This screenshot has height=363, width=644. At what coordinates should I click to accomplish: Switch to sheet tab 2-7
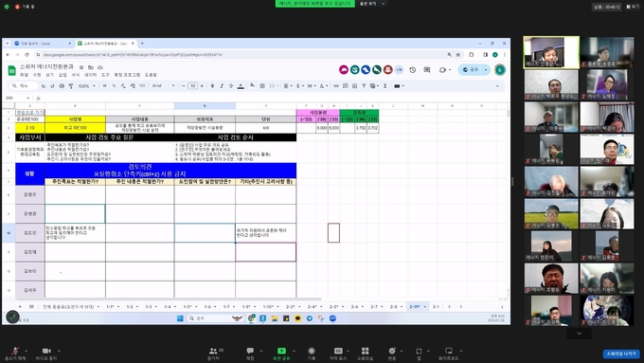coord(374,307)
